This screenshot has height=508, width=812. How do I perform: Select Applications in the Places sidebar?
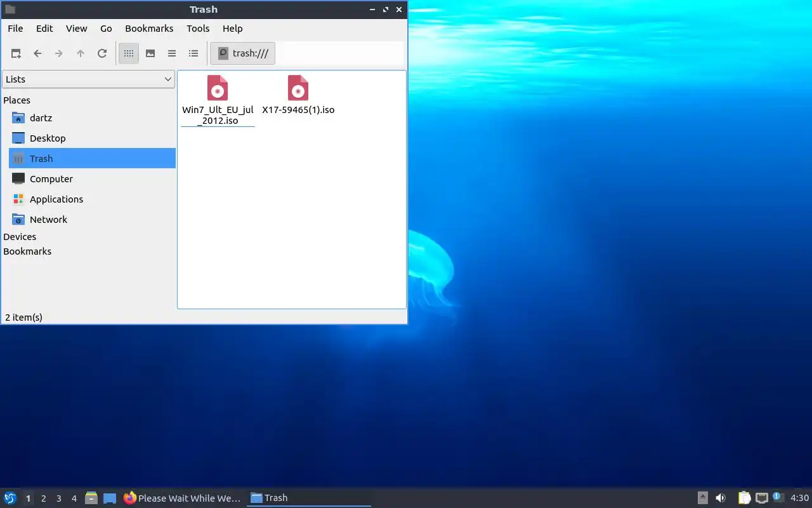pyautogui.click(x=92, y=199)
